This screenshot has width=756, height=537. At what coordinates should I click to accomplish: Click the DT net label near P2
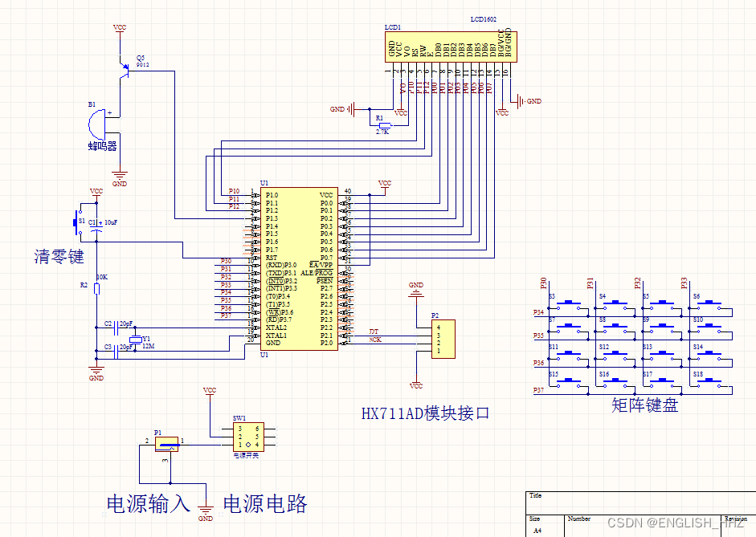click(374, 332)
